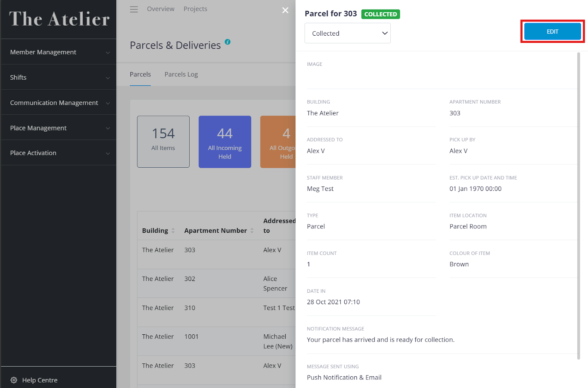Open the Collected status dropdown
The image size is (588, 388).
tap(347, 33)
